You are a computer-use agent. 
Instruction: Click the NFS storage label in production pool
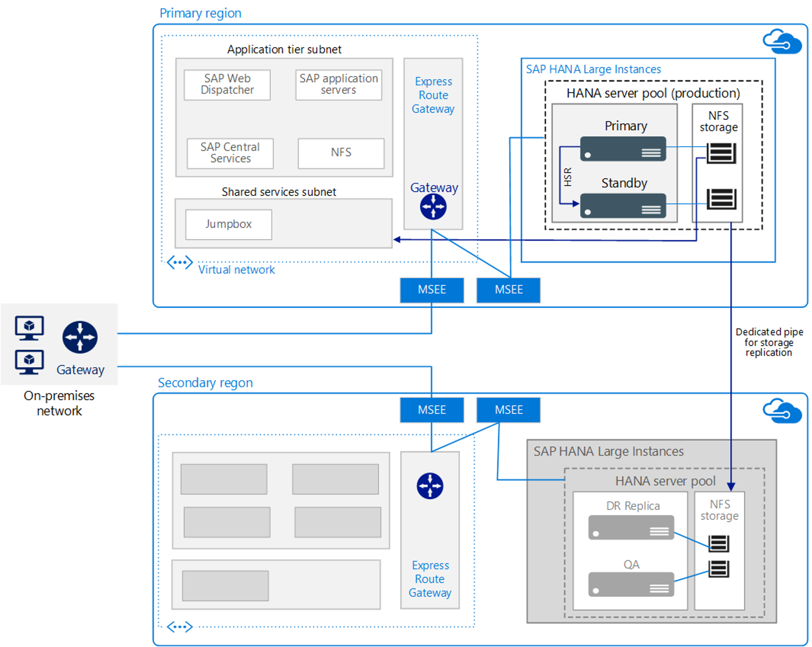[718, 121]
